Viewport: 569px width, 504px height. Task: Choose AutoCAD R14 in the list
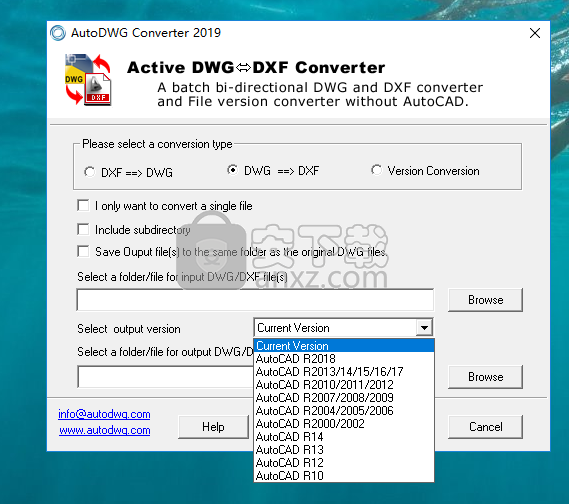[x=344, y=437]
